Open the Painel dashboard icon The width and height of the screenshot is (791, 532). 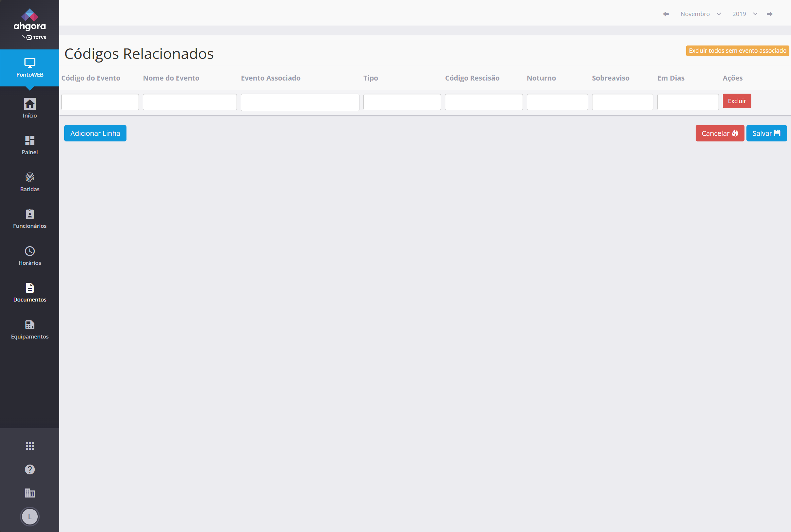[x=29, y=140]
